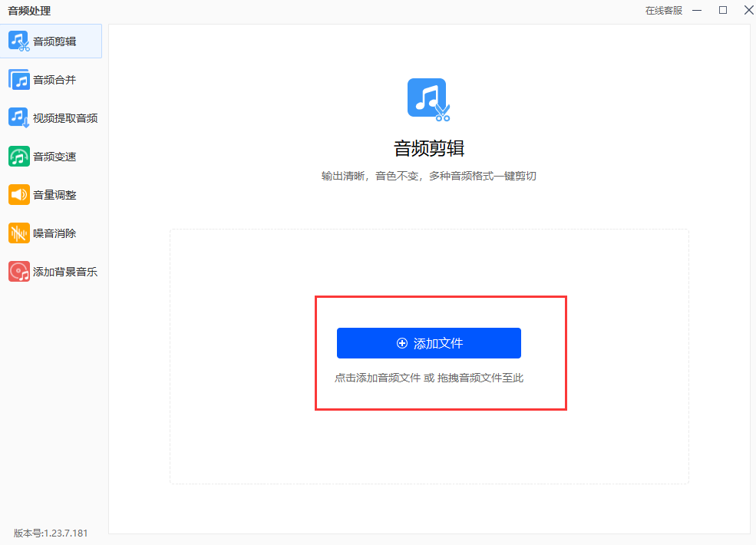Select 添加背景音乐 tab label
This screenshot has width=756, height=545.
coord(65,272)
